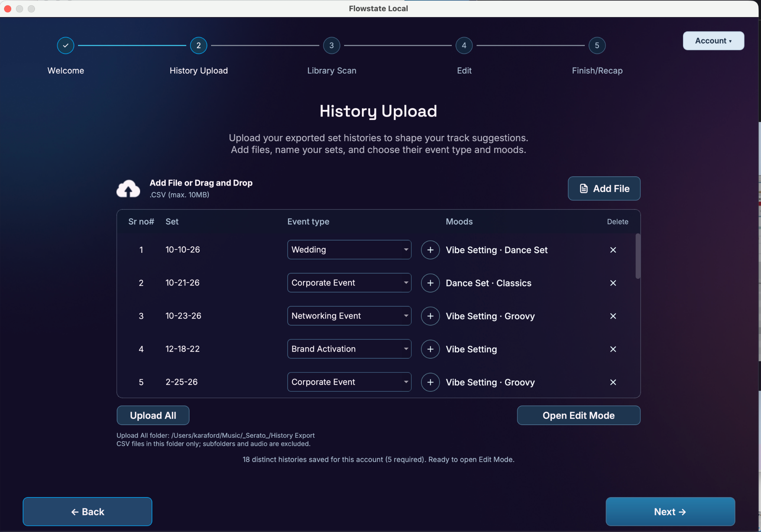This screenshot has height=532, width=761.
Task: Open the Networking Event dropdown
Action: click(x=349, y=316)
